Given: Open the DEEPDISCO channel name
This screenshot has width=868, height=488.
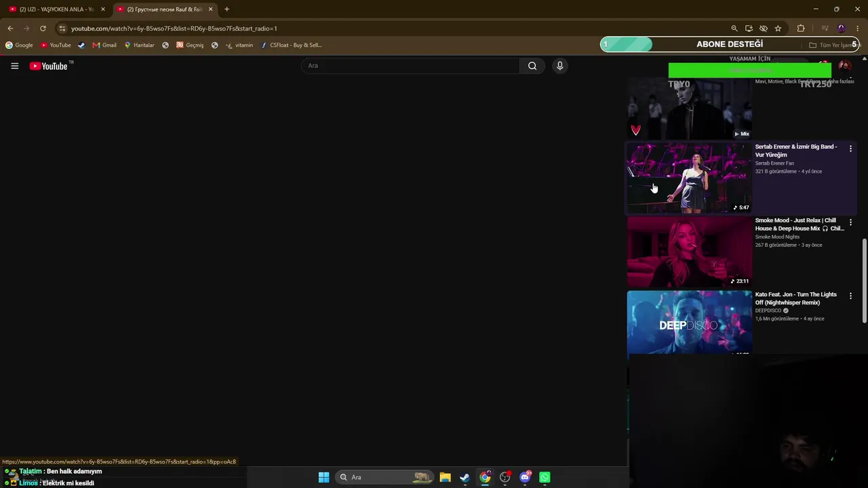Looking at the screenshot, I should [768, 310].
